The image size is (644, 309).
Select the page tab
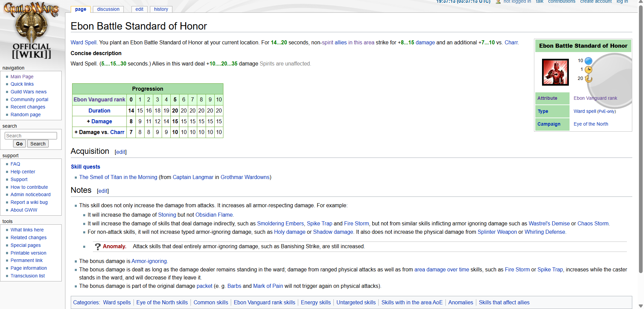(x=80, y=9)
